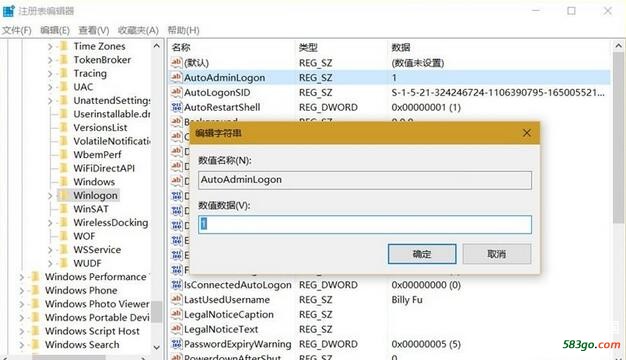Expand the Windows Performance tree node
626x360 pixels.
click(x=22, y=277)
